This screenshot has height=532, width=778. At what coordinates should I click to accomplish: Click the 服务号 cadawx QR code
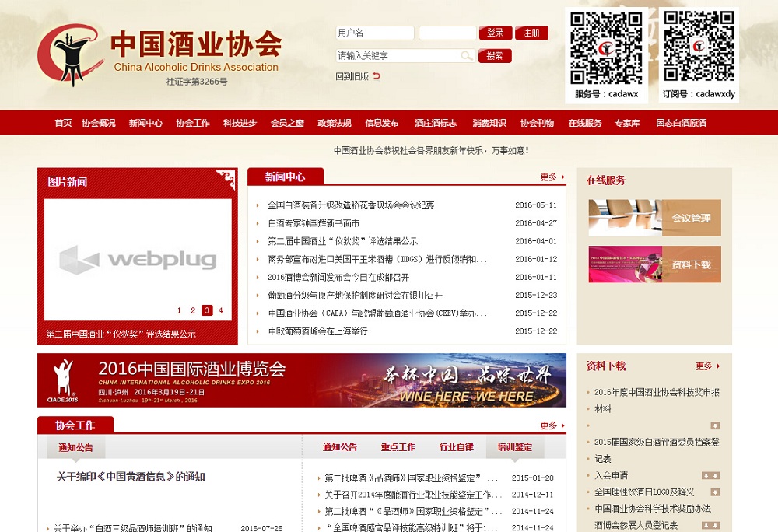coord(606,48)
